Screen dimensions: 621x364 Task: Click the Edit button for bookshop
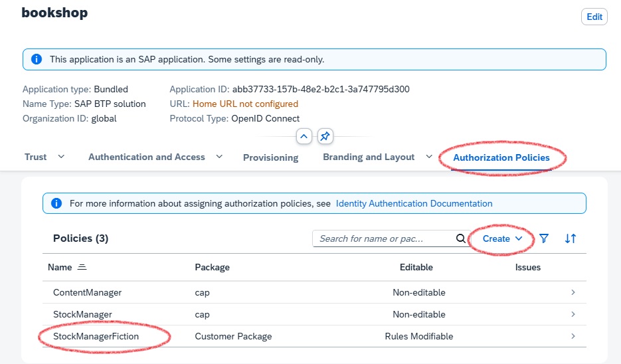click(594, 17)
